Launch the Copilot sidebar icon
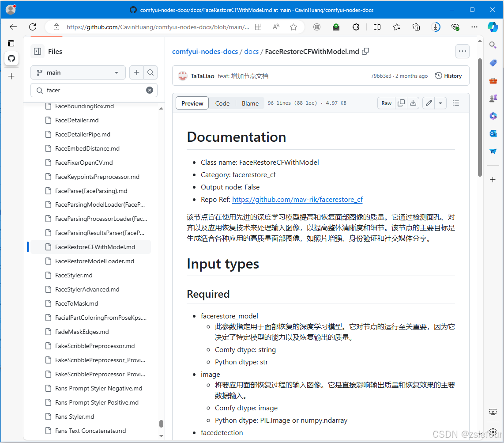 [x=493, y=27]
